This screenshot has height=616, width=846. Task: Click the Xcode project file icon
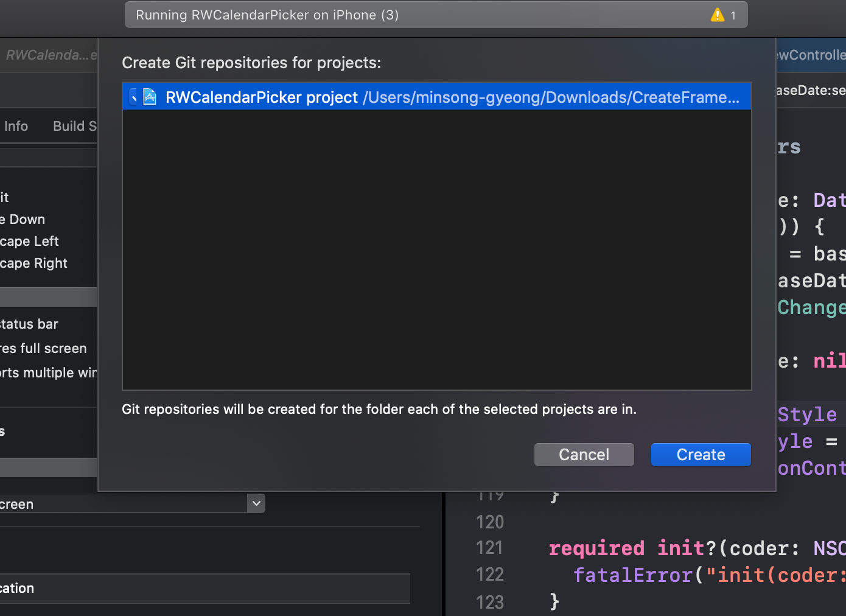[x=150, y=97]
